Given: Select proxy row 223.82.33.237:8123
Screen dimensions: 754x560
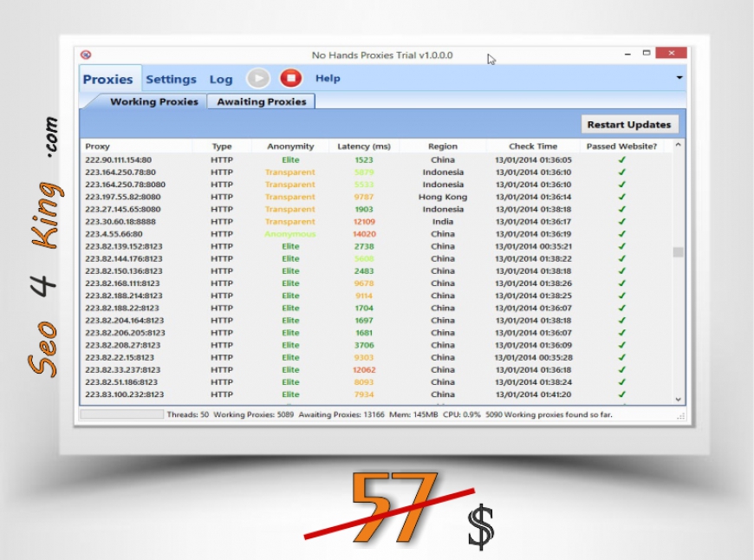Looking at the screenshot, I should pos(376,370).
